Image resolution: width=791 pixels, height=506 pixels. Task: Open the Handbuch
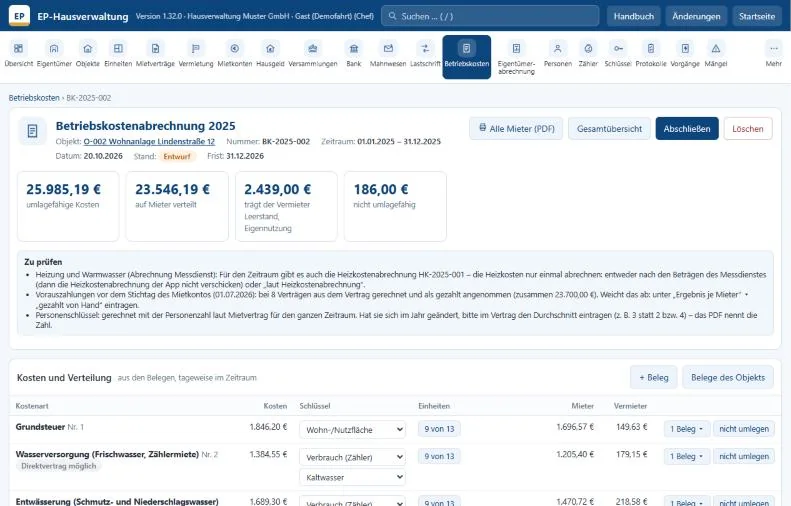tap(634, 16)
